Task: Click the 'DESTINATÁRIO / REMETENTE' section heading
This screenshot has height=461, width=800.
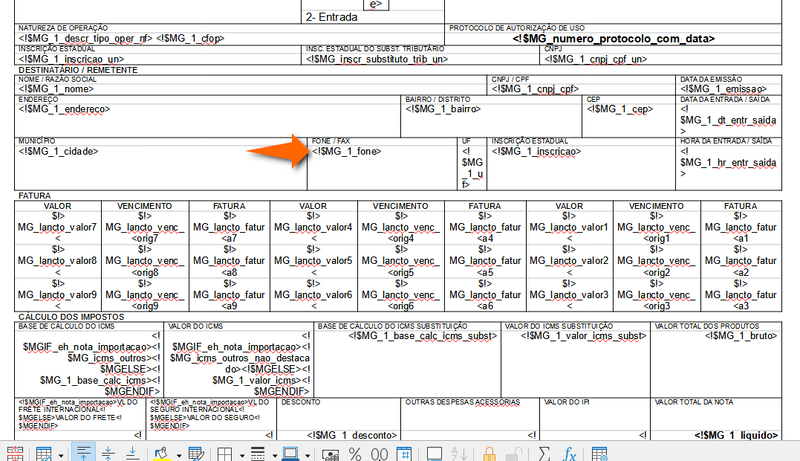Action: (x=78, y=70)
